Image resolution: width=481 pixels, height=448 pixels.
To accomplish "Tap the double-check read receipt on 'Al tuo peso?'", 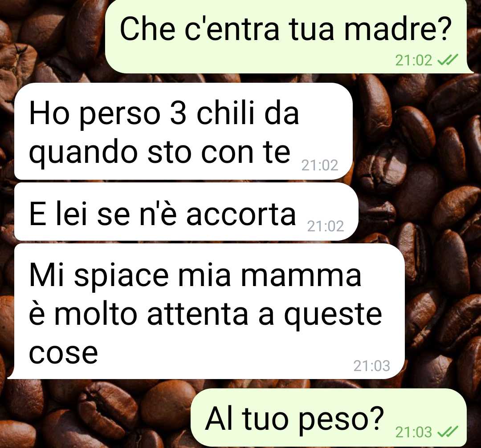I will click(448, 432).
